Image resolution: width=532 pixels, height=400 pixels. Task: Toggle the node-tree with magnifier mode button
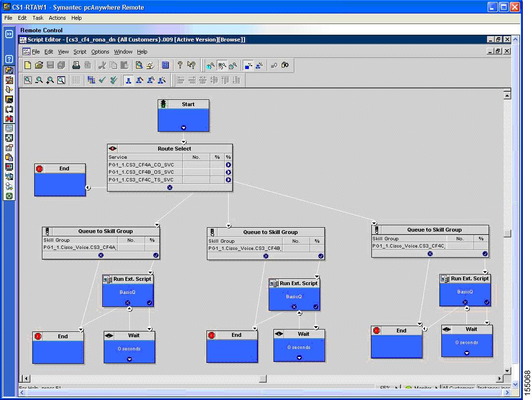pos(150,80)
